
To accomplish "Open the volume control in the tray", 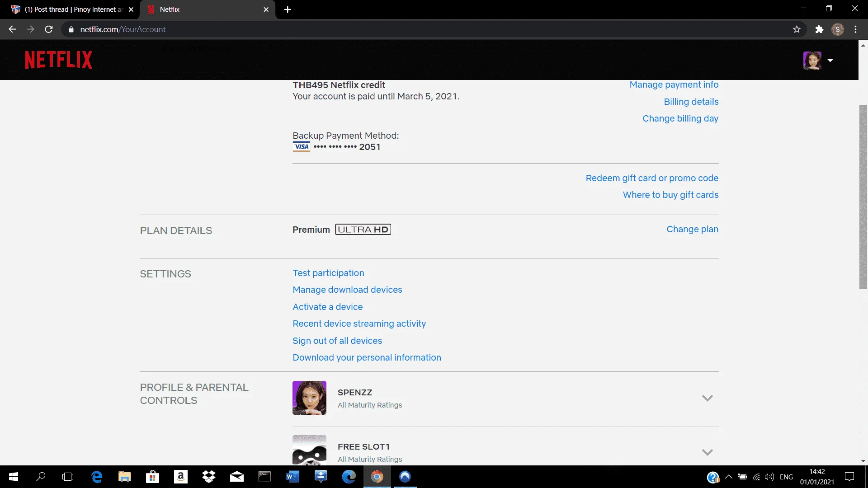I will (769, 477).
